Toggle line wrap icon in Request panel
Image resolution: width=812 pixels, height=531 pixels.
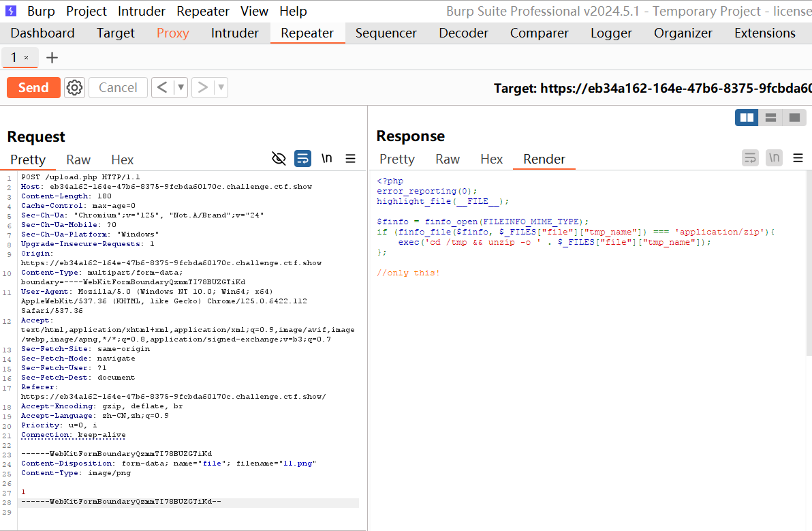coord(302,159)
